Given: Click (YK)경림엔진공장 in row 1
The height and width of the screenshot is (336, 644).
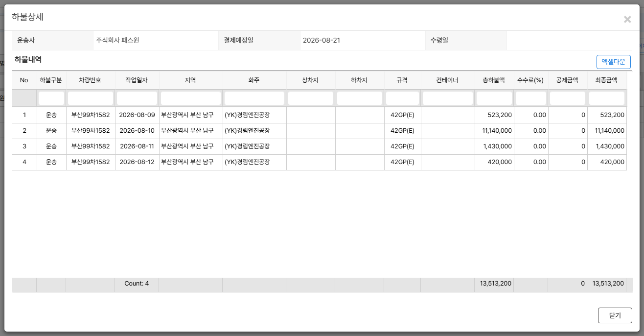Looking at the screenshot, I should 254,115.
